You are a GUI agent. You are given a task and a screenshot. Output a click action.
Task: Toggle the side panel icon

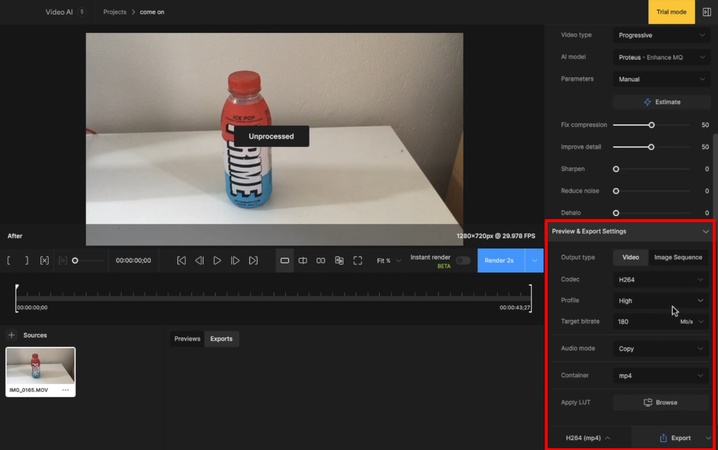[707, 12]
